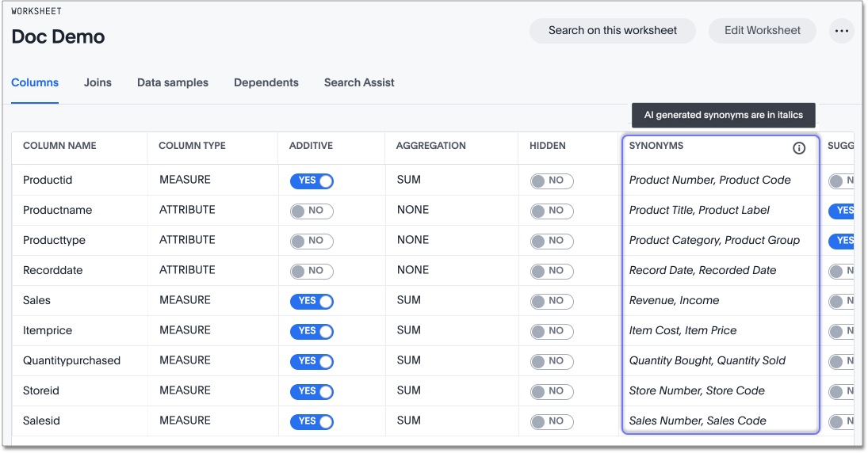Image resolution: width=868 pixels, height=453 pixels.
Task: Switch to the Joins tab
Action: coord(98,82)
